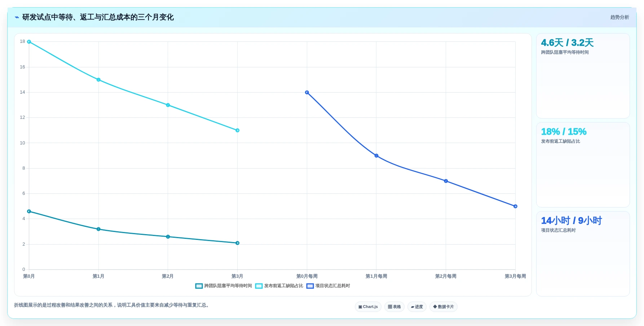This screenshot has width=644, height=326.
Task: Click card caption 项目状态汇总耗时
Action: click(x=558, y=231)
